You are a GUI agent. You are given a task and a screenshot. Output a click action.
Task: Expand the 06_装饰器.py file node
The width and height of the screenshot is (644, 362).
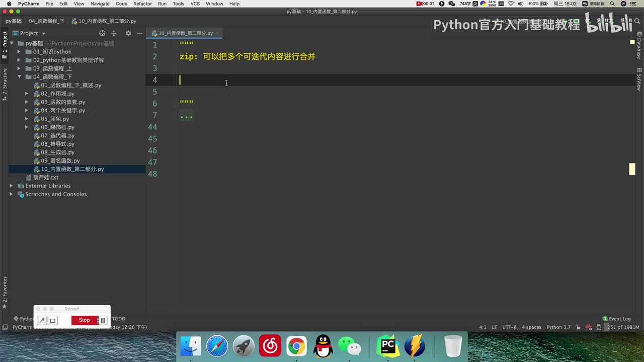pos(27,127)
